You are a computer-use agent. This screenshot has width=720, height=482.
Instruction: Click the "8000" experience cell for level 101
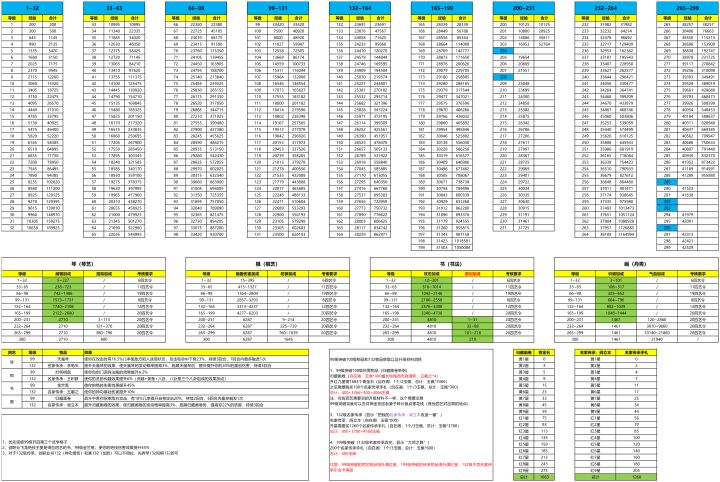pos(278,38)
